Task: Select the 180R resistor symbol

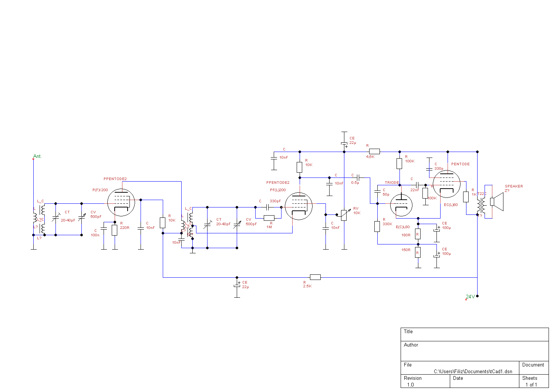Action: click(x=418, y=234)
